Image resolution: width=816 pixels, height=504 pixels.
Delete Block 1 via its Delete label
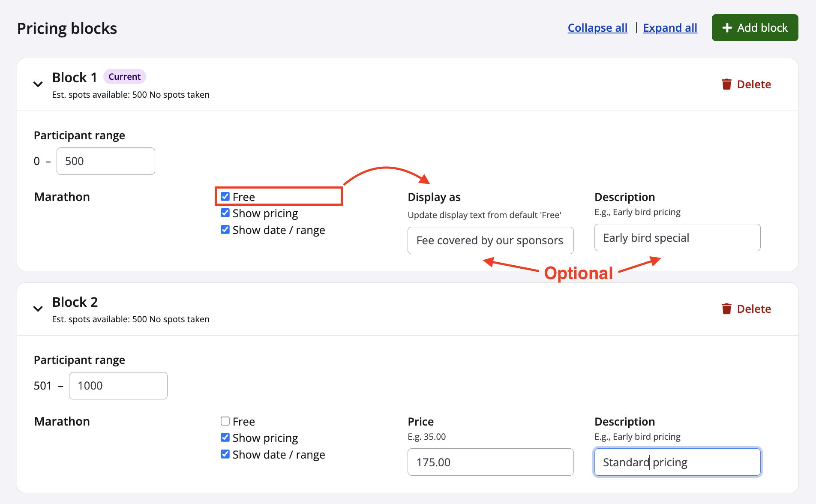click(x=753, y=84)
